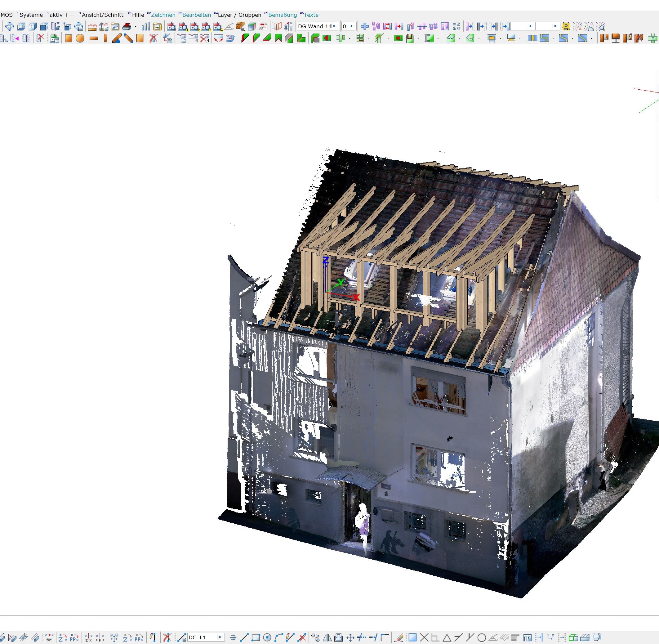
Task: Select the line draw tool in bottom toolbar
Action: (244, 637)
